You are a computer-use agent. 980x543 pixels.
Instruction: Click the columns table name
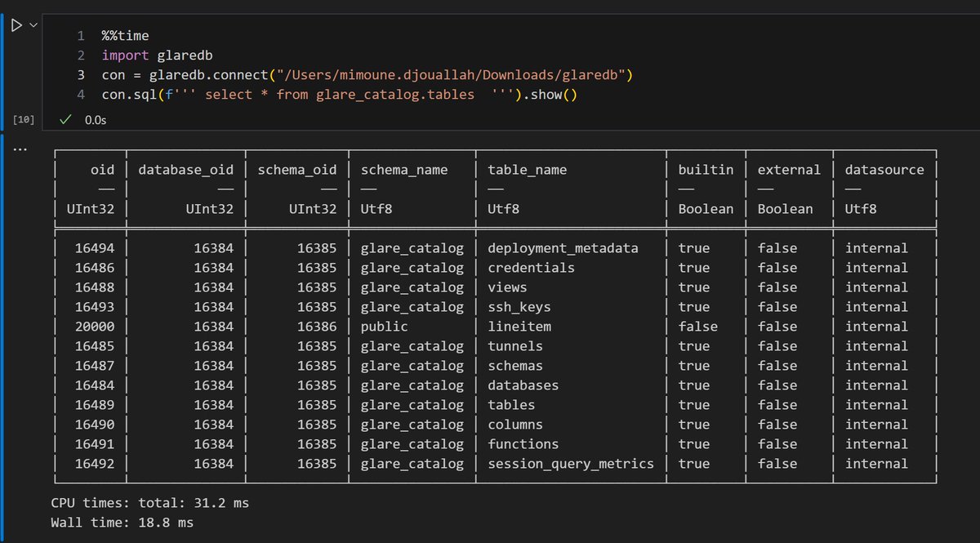coord(515,425)
